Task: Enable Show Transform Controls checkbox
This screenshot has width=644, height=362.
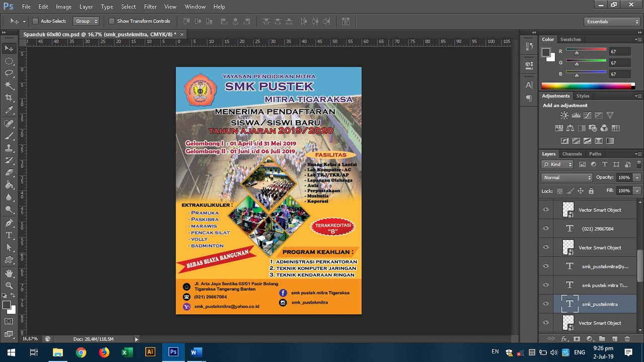Action: (x=112, y=21)
